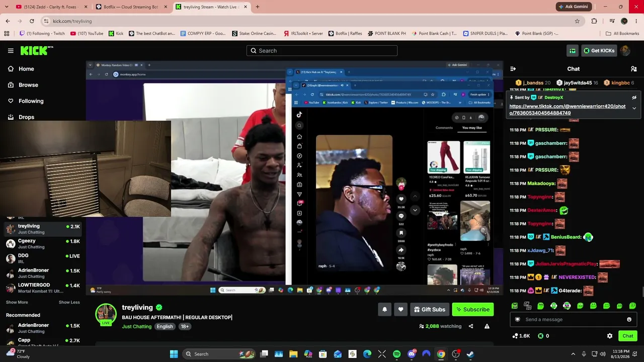Switch to the BotRix Cloud Streaming tab
This screenshot has width=644, height=362.
point(131,7)
